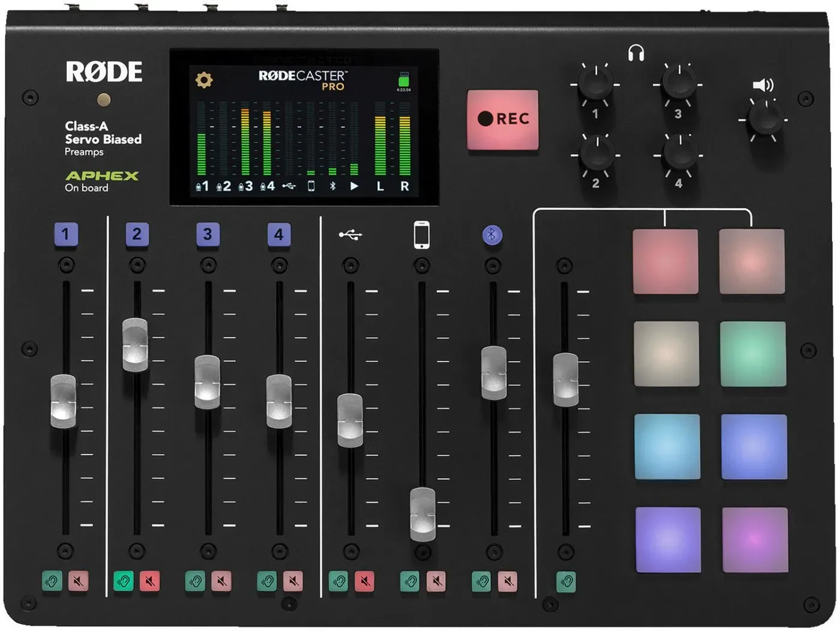This screenshot has height=631, width=840.
Task: Click the smartphone channel fader handle
Action: pyautogui.click(x=423, y=514)
